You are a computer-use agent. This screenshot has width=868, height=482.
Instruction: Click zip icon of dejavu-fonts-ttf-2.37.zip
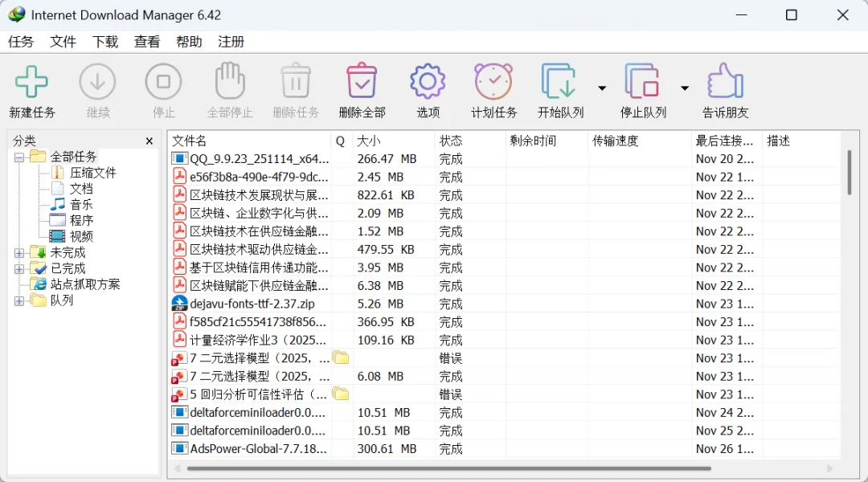(179, 303)
